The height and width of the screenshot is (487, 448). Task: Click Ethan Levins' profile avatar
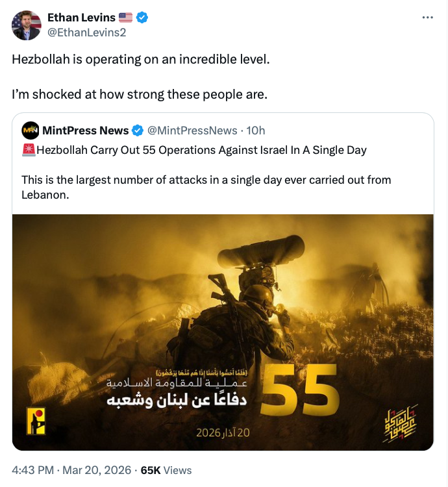click(26, 25)
